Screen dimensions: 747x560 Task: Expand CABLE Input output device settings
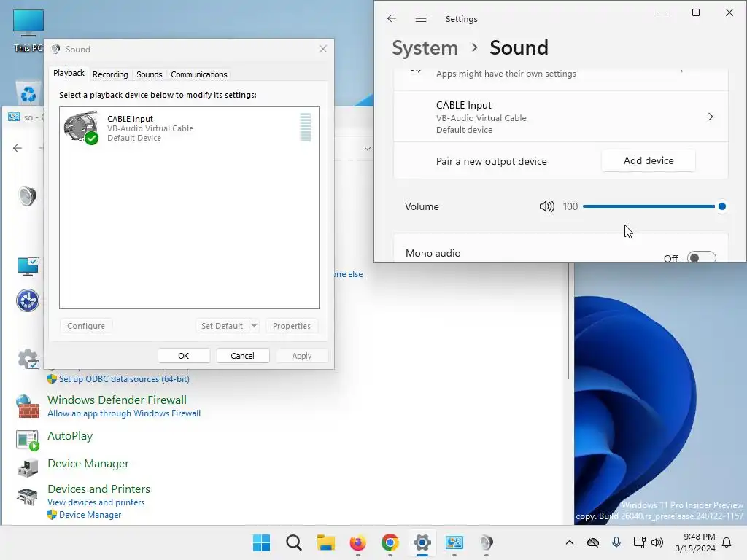pyautogui.click(x=711, y=117)
